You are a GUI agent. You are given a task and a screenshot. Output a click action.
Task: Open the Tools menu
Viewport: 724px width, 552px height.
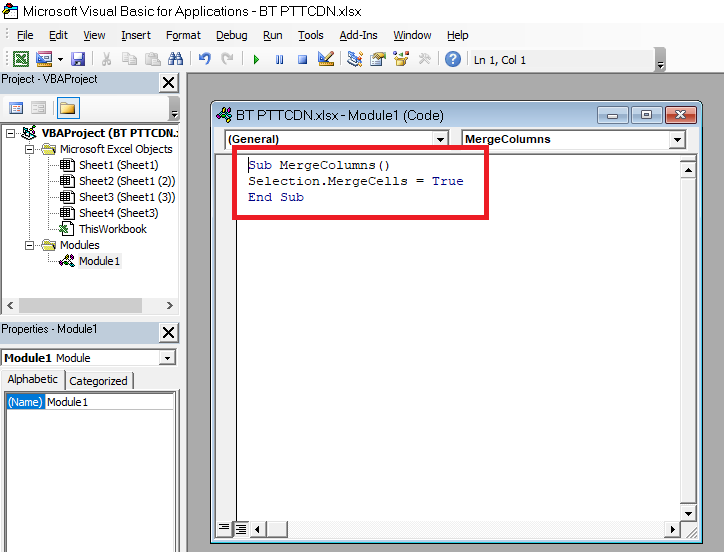[x=310, y=35]
